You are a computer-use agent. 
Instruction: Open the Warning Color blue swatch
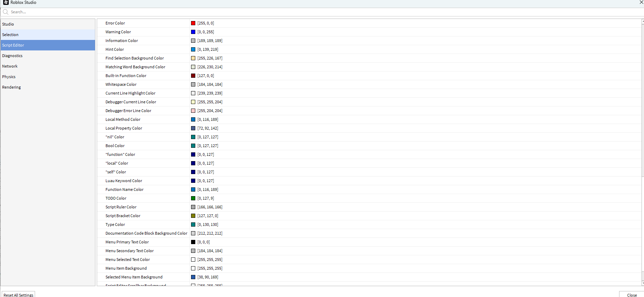tap(193, 32)
